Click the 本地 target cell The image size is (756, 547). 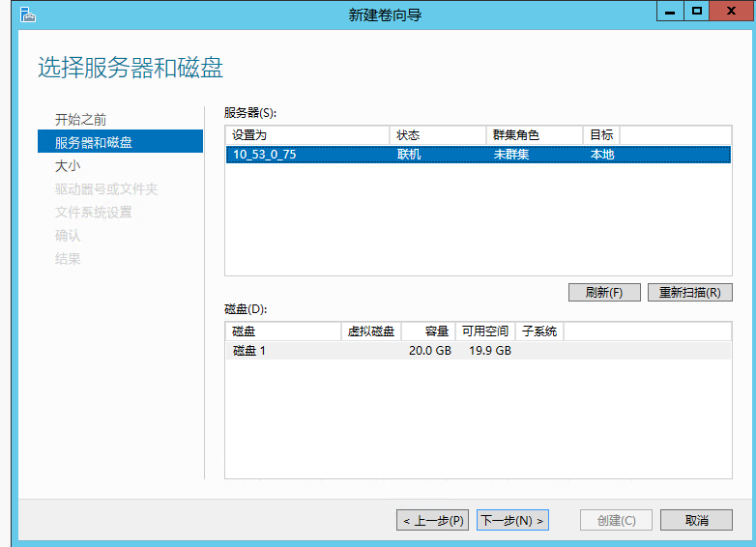(x=602, y=155)
